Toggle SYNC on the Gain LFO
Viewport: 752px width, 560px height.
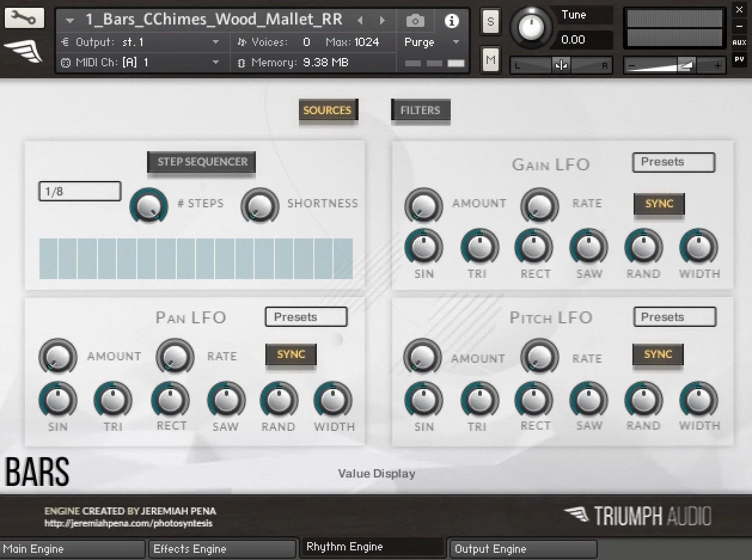coord(659,204)
